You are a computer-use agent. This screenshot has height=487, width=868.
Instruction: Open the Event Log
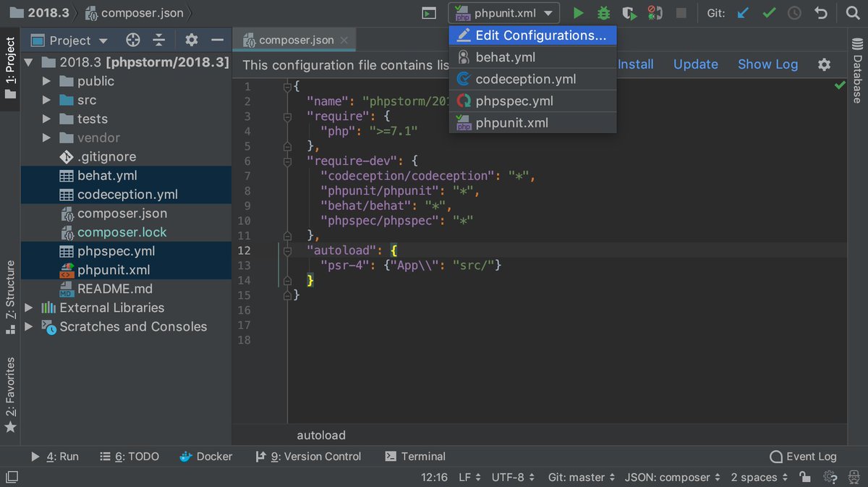(x=803, y=457)
